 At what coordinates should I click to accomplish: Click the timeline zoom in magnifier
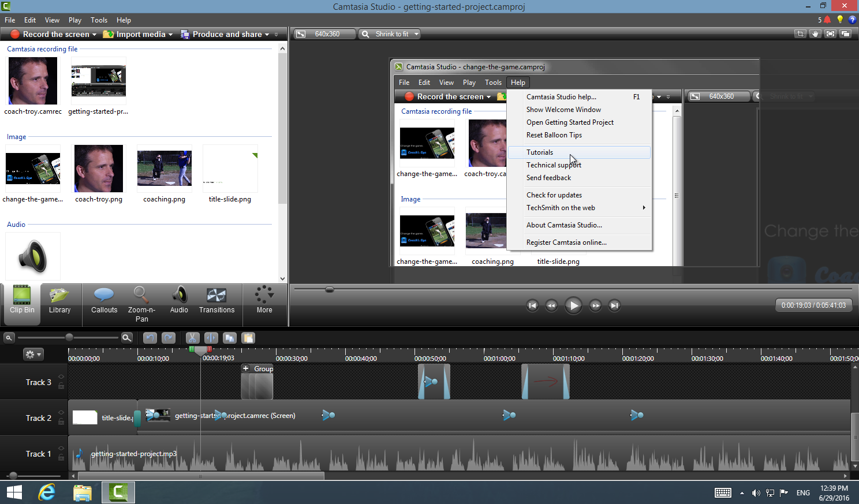tap(127, 338)
